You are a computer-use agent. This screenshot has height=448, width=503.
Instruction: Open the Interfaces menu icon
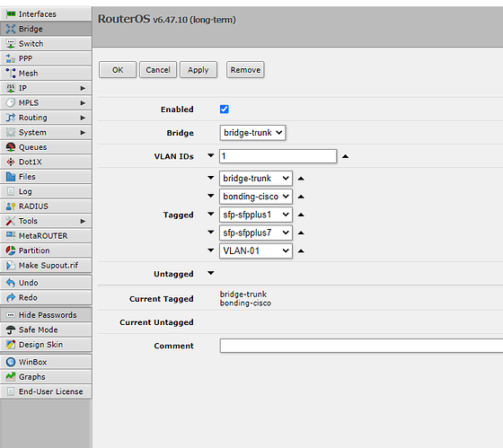[x=11, y=14]
